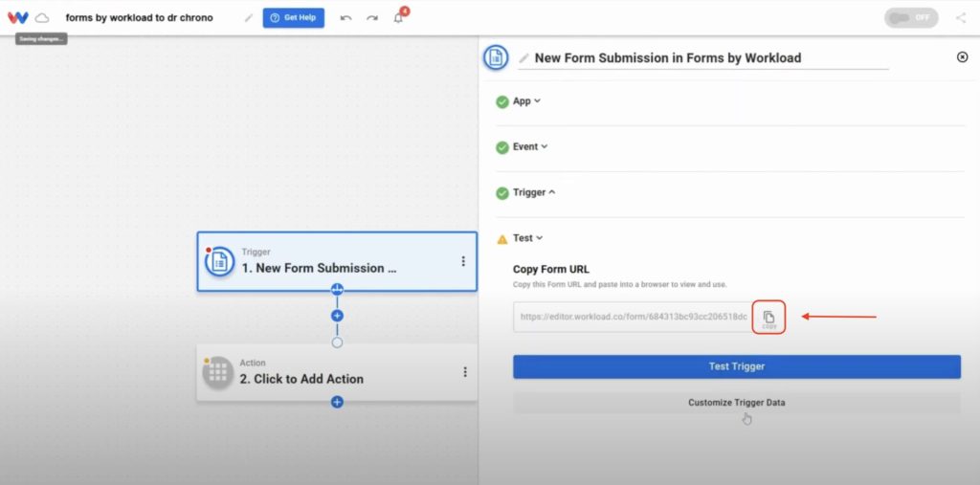Add step below the action node
The width and height of the screenshot is (980, 485).
point(337,402)
